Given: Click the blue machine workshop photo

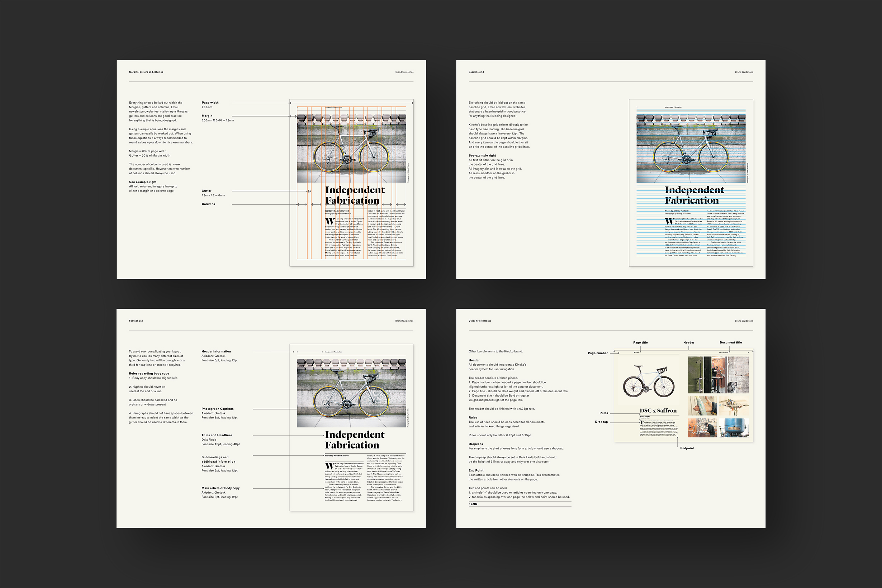Looking at the screenshot, I should [x=734, y=428].
